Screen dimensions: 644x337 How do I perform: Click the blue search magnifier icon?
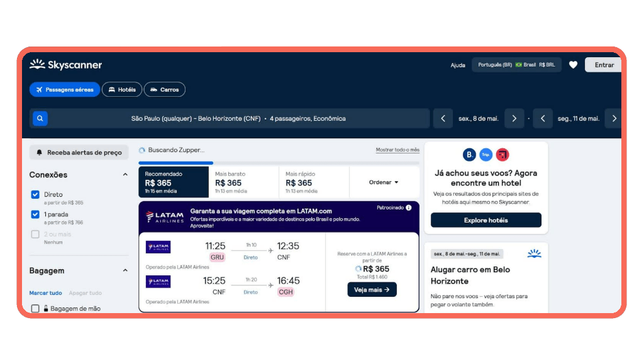[x=40, y=118]
